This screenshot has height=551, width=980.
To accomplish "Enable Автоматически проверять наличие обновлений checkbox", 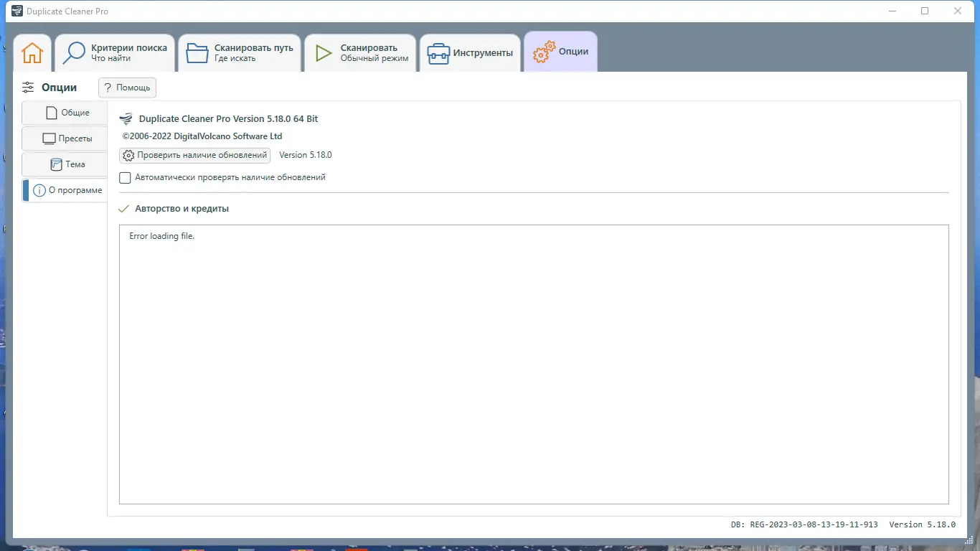I will click(125, 177).
